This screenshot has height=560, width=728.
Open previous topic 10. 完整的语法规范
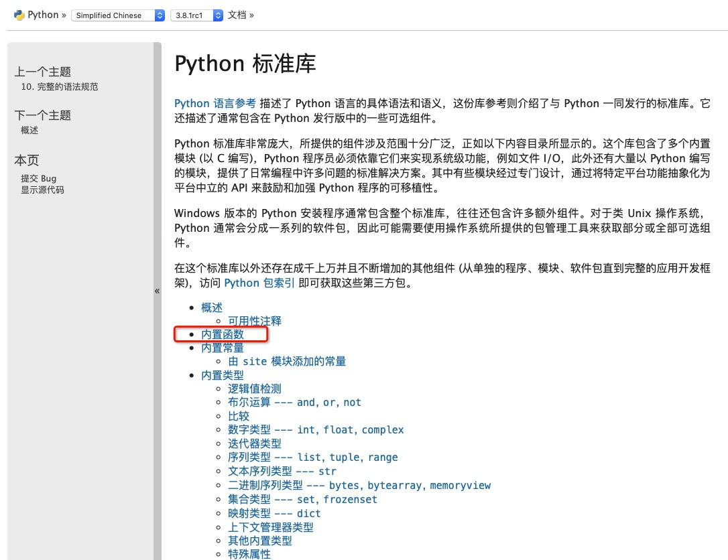pos(60,87)
